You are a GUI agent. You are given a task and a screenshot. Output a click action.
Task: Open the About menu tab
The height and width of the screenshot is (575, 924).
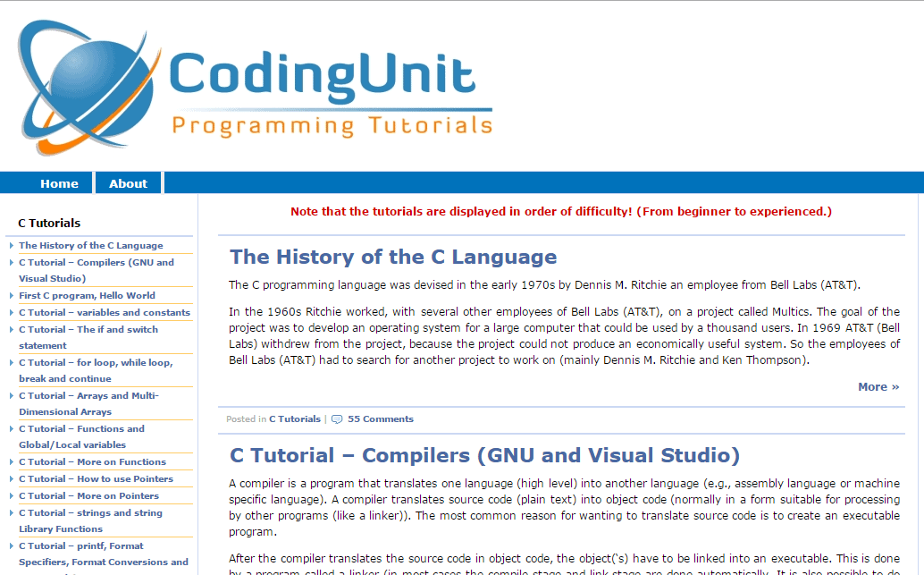[x=128, y=183]
